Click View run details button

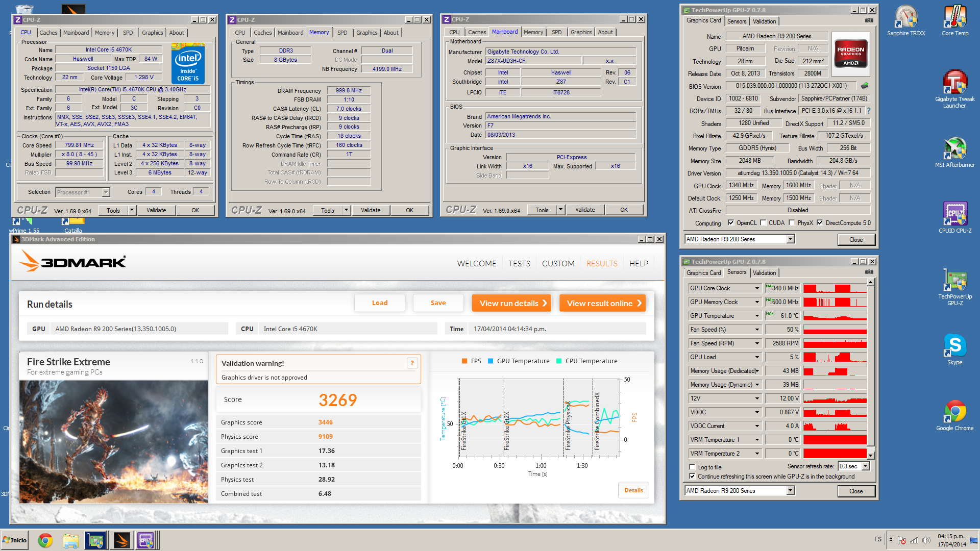511,303
